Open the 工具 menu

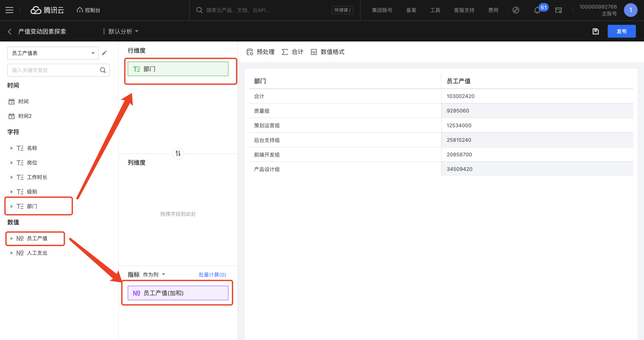435,10
